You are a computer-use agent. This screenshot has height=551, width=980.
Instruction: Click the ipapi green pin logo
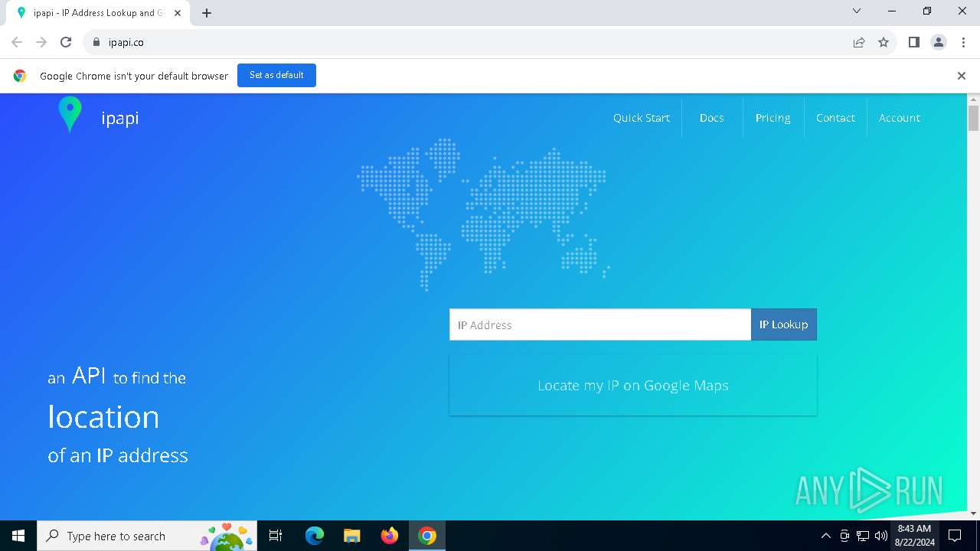70,115
